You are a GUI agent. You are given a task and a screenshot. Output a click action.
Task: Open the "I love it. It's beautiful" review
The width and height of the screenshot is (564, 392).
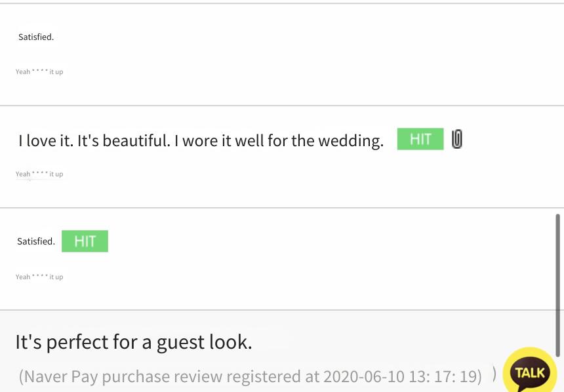201,140
